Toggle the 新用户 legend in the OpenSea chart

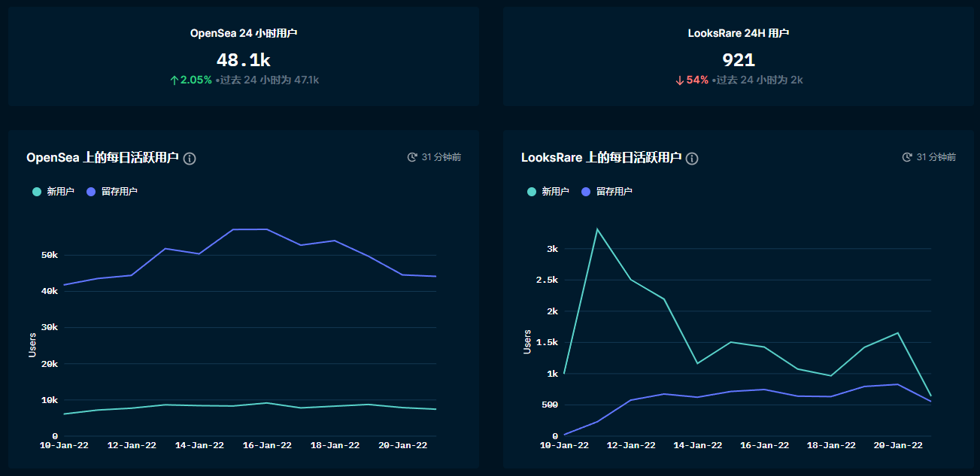(x=53, y=192)
